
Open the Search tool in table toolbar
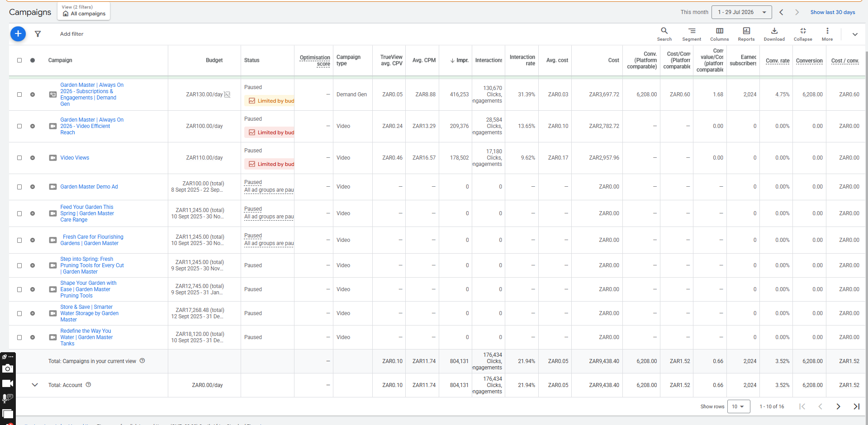pyautogui.click(x=664, y=34)
